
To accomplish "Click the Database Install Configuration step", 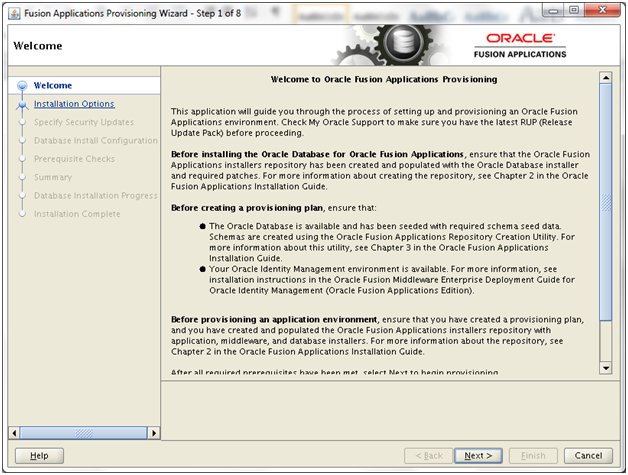I will [96, 141].
